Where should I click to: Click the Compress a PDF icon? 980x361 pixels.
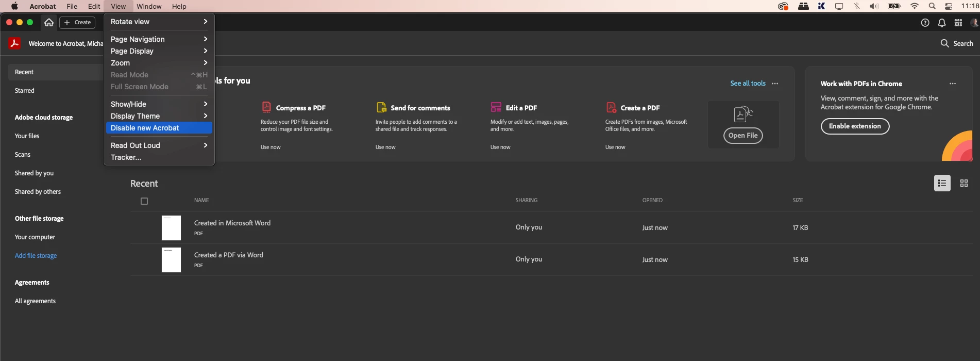pyautogui.click(x=266, y=107)
